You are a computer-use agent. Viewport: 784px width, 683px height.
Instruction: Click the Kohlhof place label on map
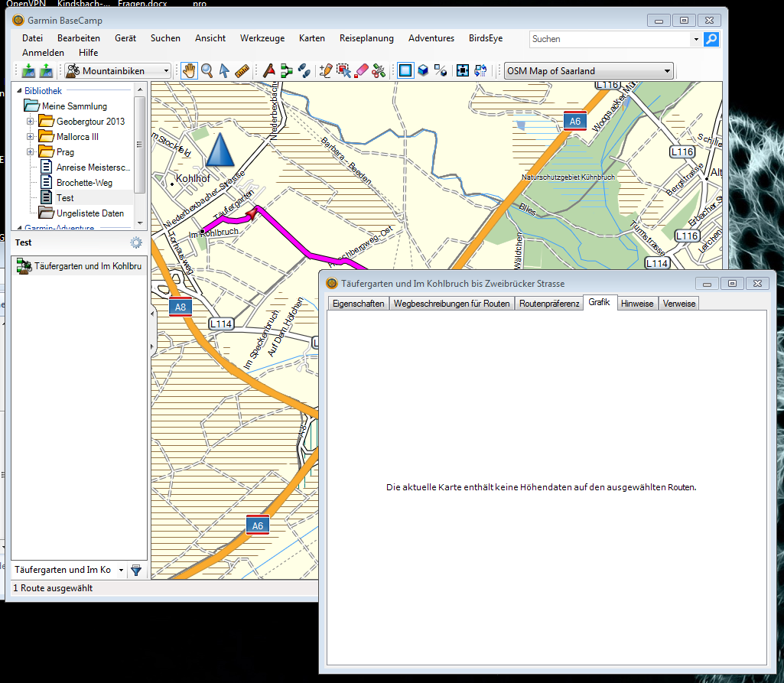pos(193,178)
